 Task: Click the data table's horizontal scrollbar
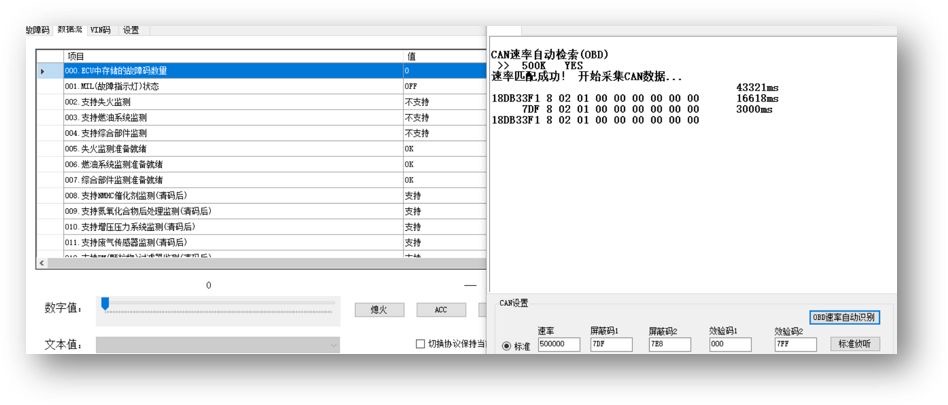coord(266,264)
